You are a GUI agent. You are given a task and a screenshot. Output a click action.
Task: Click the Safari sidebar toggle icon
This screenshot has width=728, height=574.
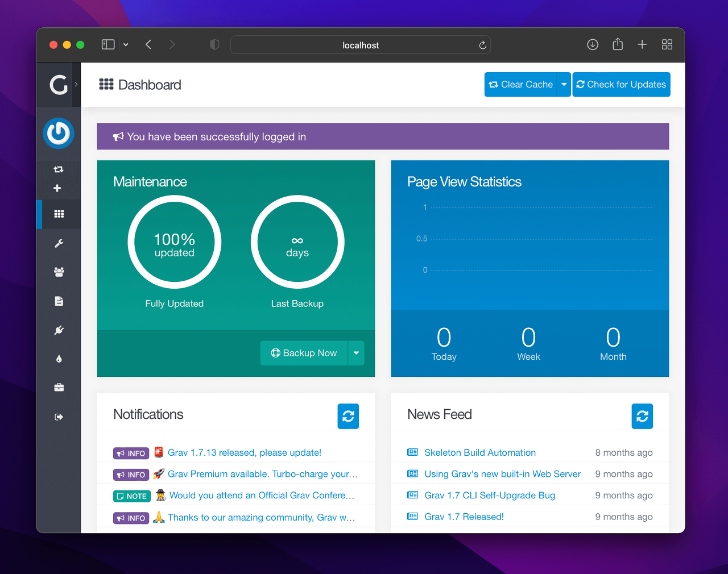point(108,44)
